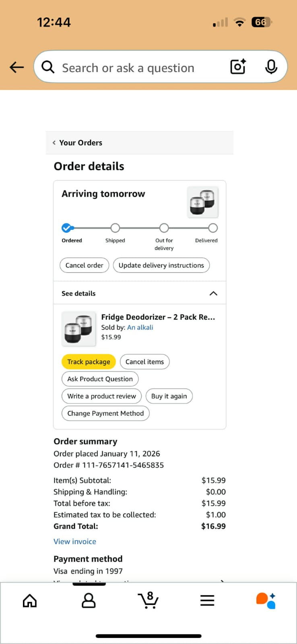Open the View invoice link
The height and width of the screenshot is (644, 297).
(75, 541)
